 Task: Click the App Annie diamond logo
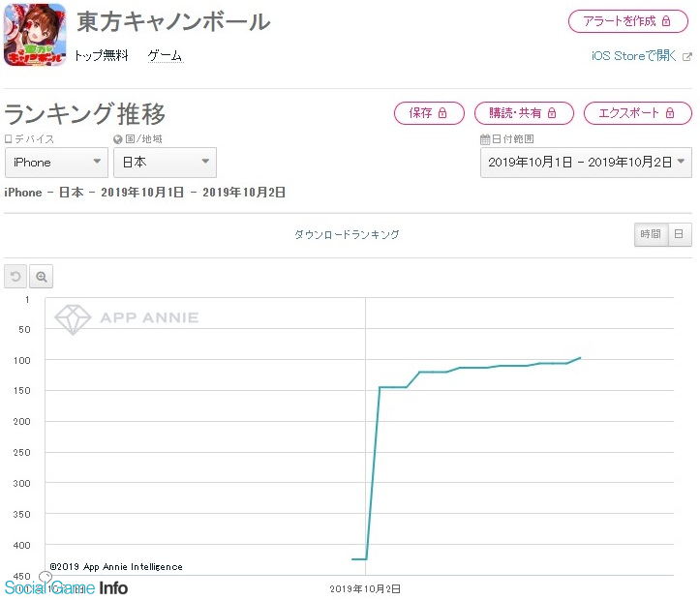point(73,319)
